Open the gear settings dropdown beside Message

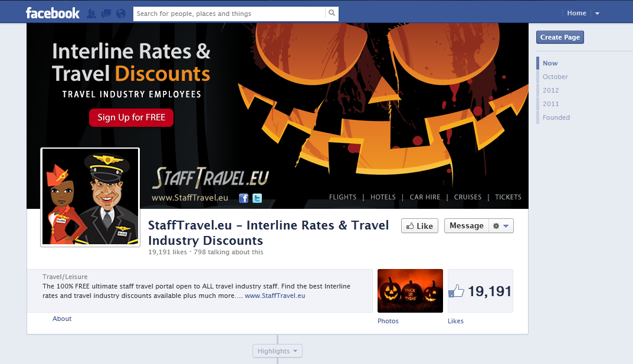point(501,226)
